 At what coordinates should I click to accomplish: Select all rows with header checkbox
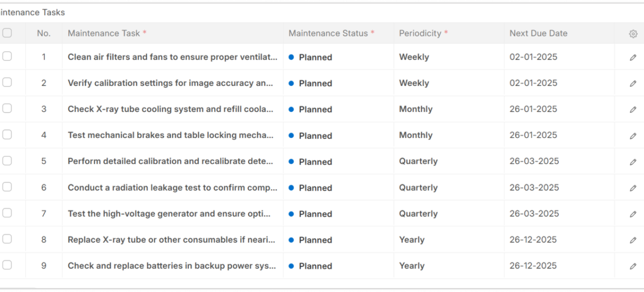click(7, 33)
